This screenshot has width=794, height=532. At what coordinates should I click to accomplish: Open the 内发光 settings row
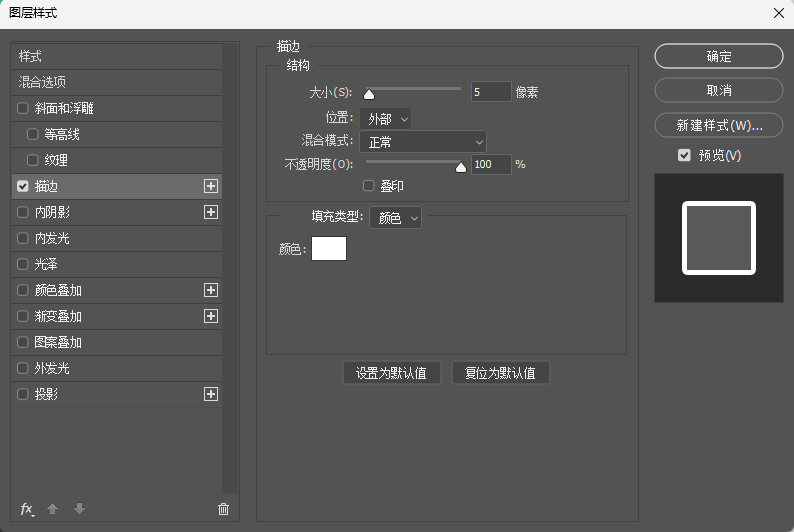click(117, 238)
